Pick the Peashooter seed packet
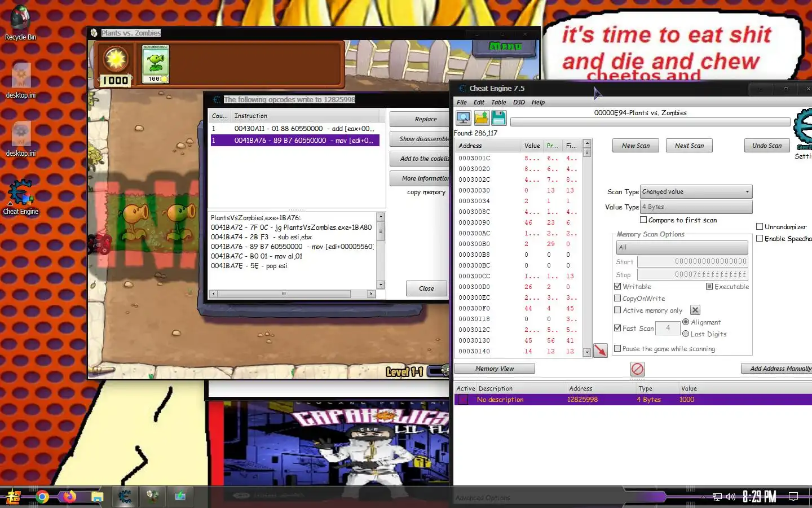Image resolution: width=812 pixels, height=508 pixels. tap(155, 64)
